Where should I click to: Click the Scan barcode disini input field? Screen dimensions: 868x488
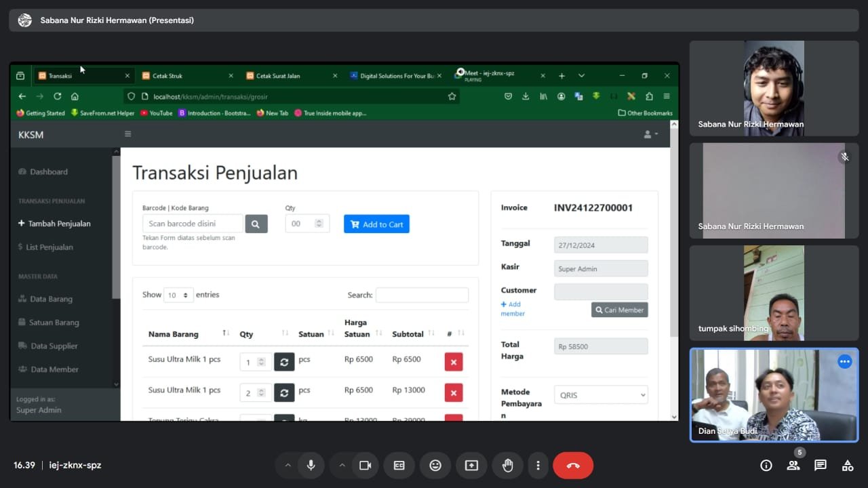193,224
